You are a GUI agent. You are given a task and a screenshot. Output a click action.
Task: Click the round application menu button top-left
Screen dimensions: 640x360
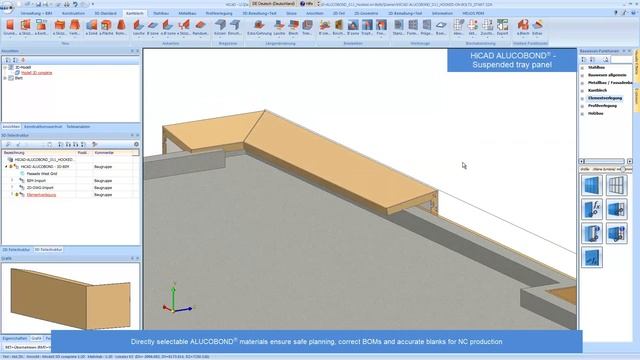tap(6, 6)
